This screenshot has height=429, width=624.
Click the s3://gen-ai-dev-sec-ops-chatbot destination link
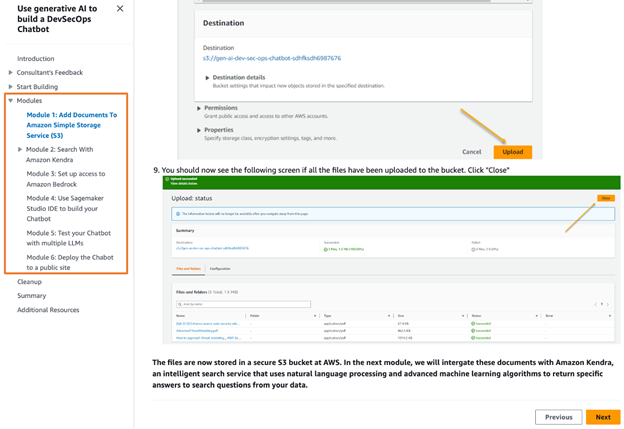click(x=272, y=58)
